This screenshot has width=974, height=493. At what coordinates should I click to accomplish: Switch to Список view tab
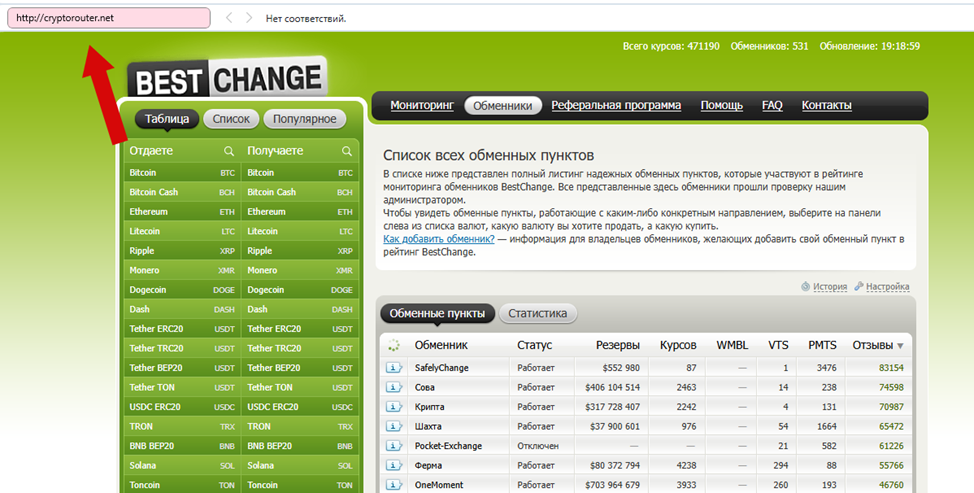pyautogui.click(x=231, y=119)
